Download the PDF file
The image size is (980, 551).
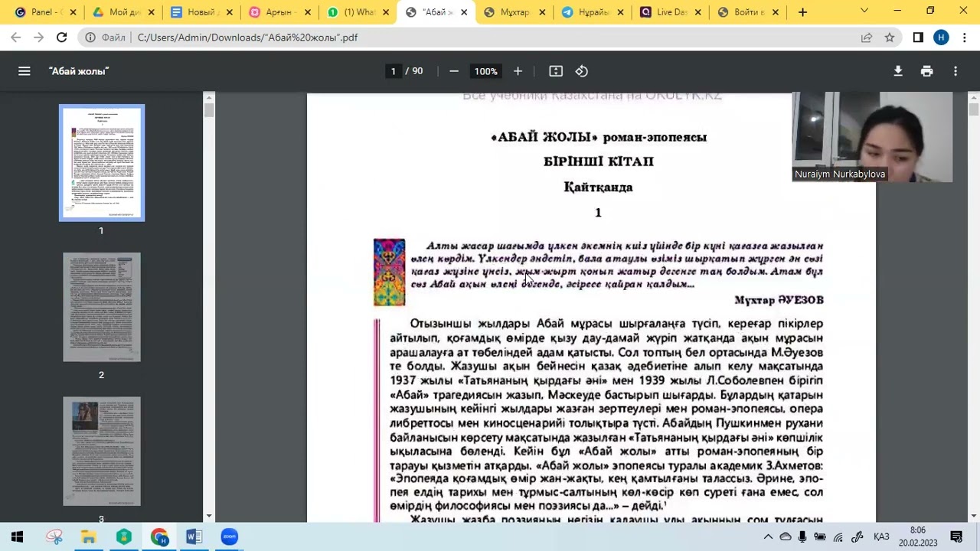(898, 71)
